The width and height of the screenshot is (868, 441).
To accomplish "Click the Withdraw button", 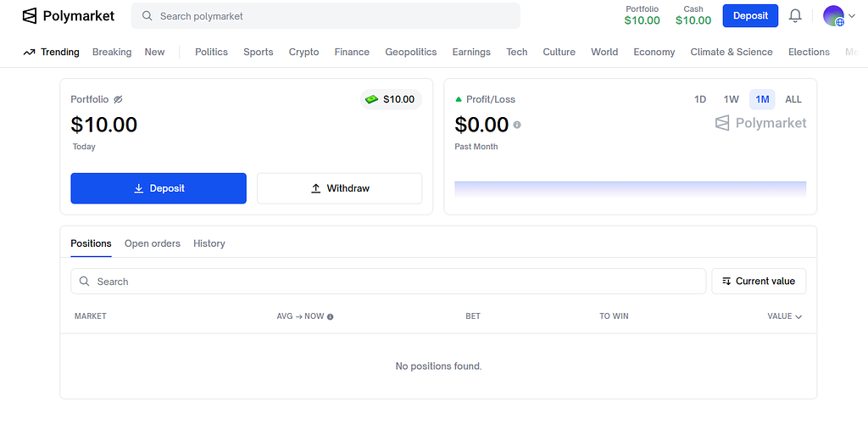I will (339, 188).
